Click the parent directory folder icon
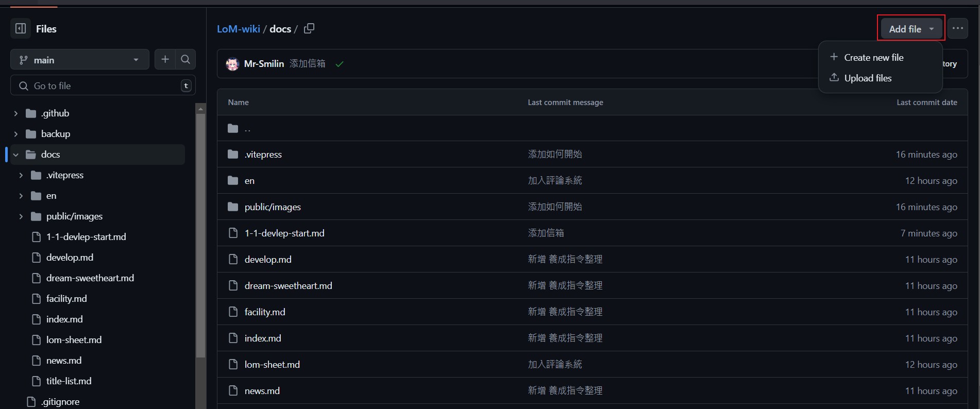Image resolution: width=980 pixels, height=409 pixels. pyautogui.click(x=233, y=128)
